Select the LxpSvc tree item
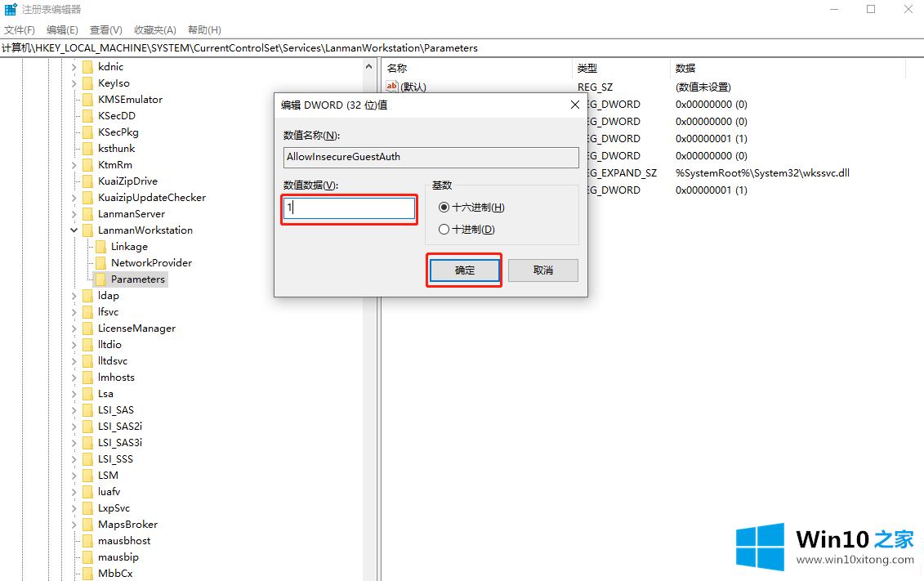This screenshot has width=924, height=581. pos(114,508)
